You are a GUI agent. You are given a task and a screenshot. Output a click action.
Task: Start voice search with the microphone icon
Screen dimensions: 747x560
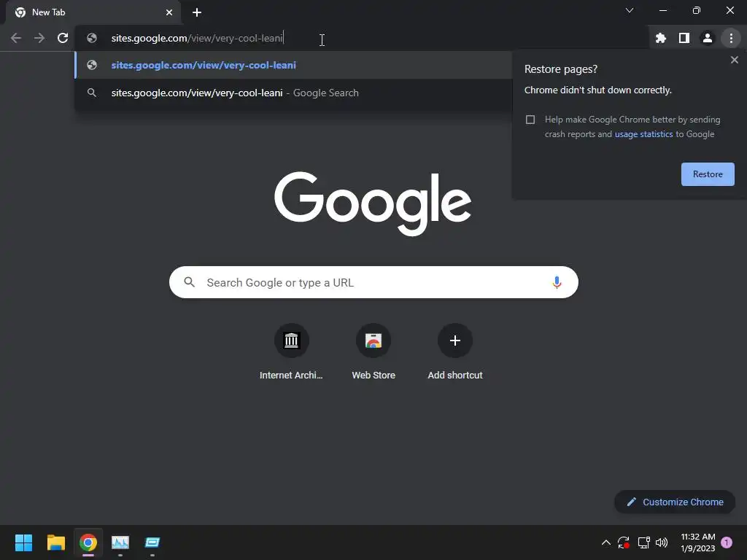[557, 282]
